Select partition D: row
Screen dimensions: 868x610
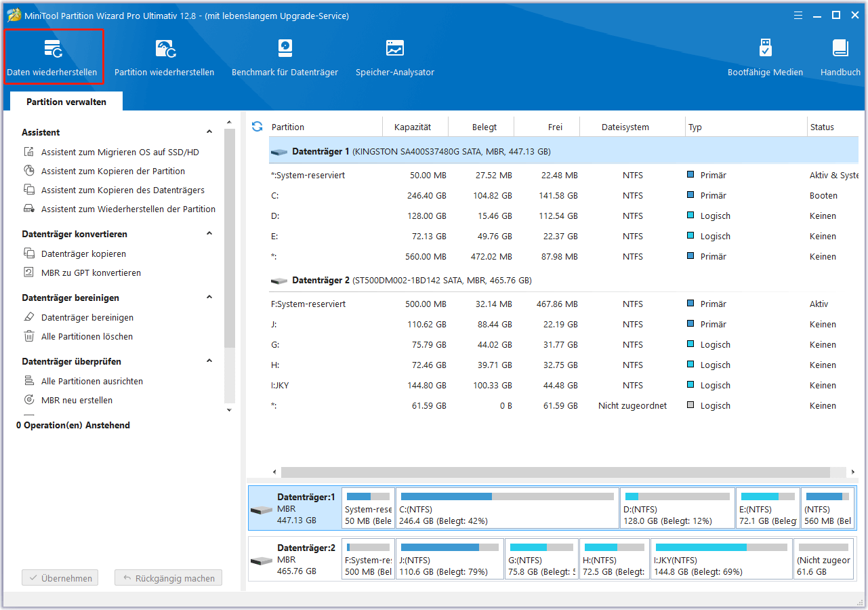point(563,216)
